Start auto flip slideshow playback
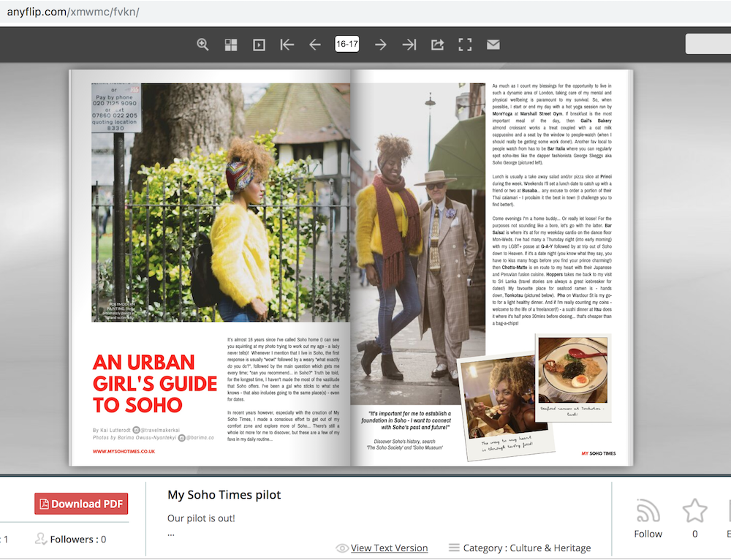Image resolution: width=731 pixels, height=560 pixels. click(x=259, y=45)
